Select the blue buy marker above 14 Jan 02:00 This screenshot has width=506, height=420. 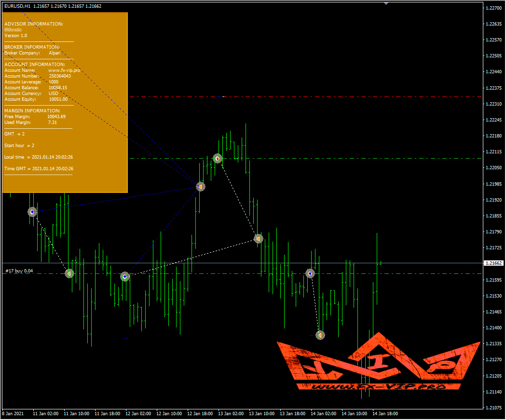(x=310, y=273)
